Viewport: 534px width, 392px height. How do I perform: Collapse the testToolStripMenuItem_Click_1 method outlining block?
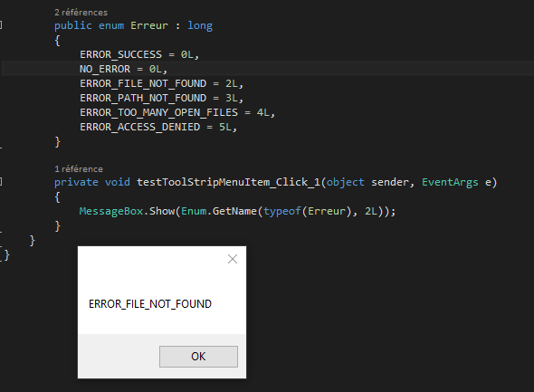[1, 182]
